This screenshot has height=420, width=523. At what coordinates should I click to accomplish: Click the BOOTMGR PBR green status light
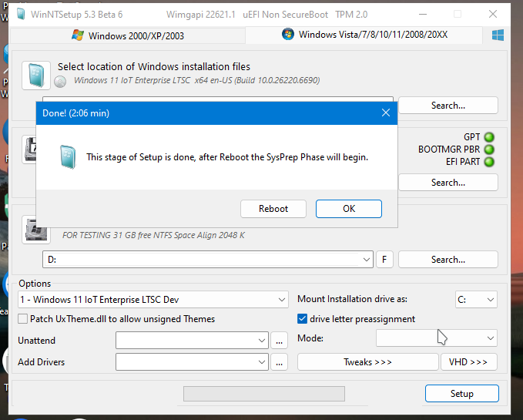[x=489, y=150]
